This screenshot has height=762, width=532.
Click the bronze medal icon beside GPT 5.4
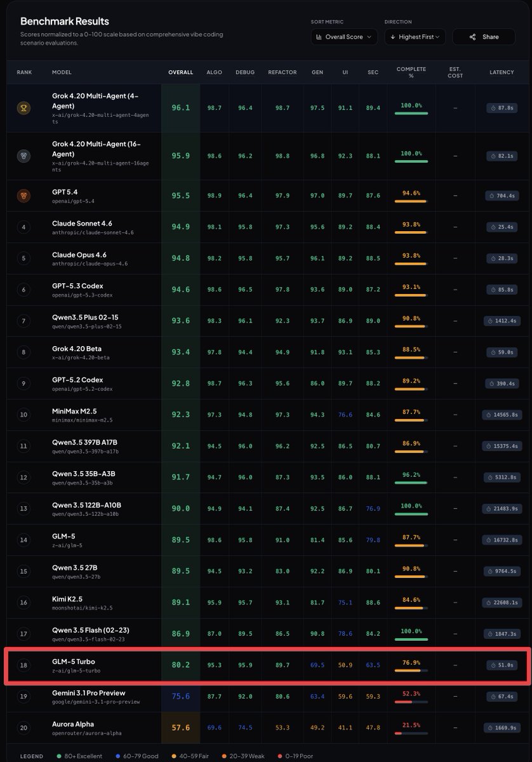point(24,196)
